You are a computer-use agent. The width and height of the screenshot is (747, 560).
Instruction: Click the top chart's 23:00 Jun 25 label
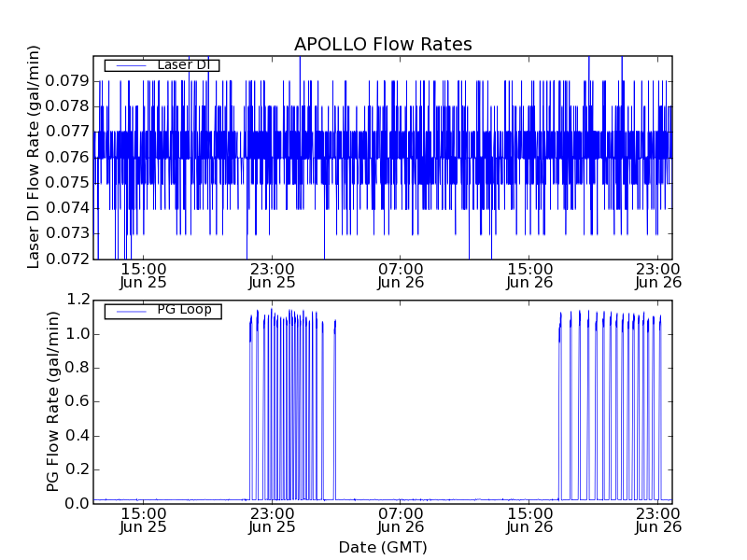(x=272, y=275)
